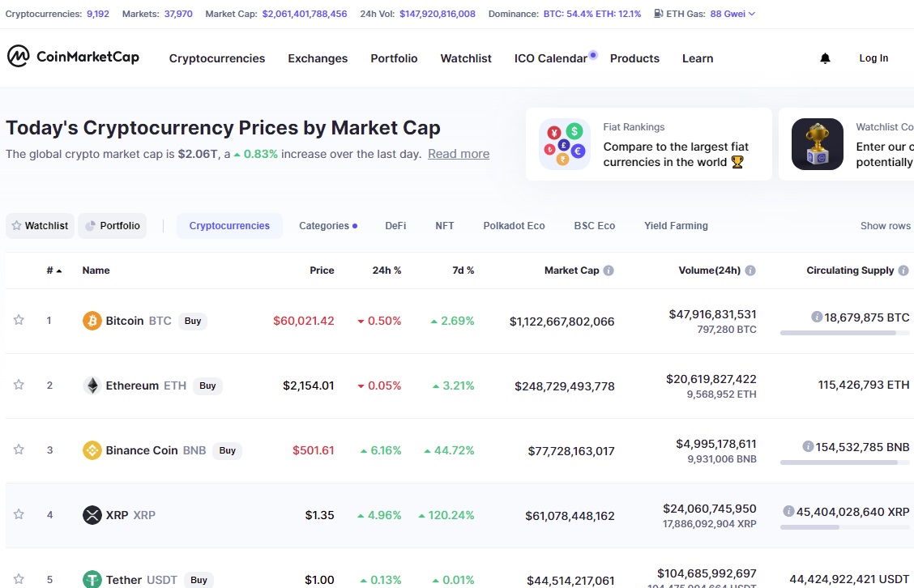The height and width of the screenshot is (588, 914).
Task: Select the Yield Farming tab
Action: [676, 225]
